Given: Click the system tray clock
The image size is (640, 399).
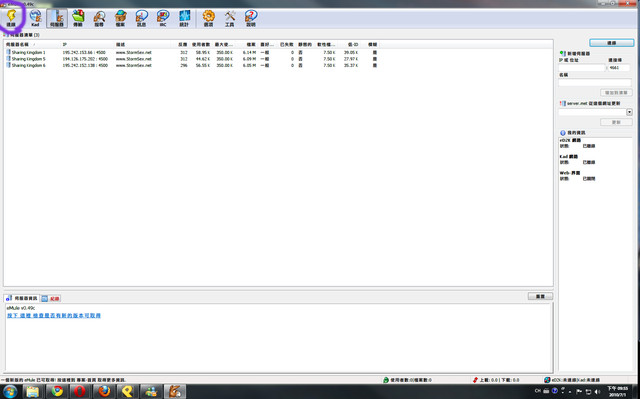Looking at the screenshot, I should (618, 392).
